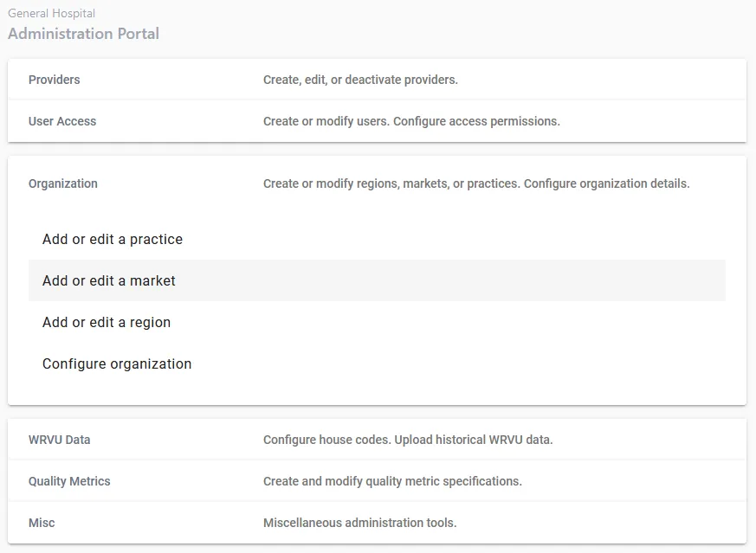Choose 'Add or edit a region'
This screenshot has height=553, width=756.
tap(107, 323)
